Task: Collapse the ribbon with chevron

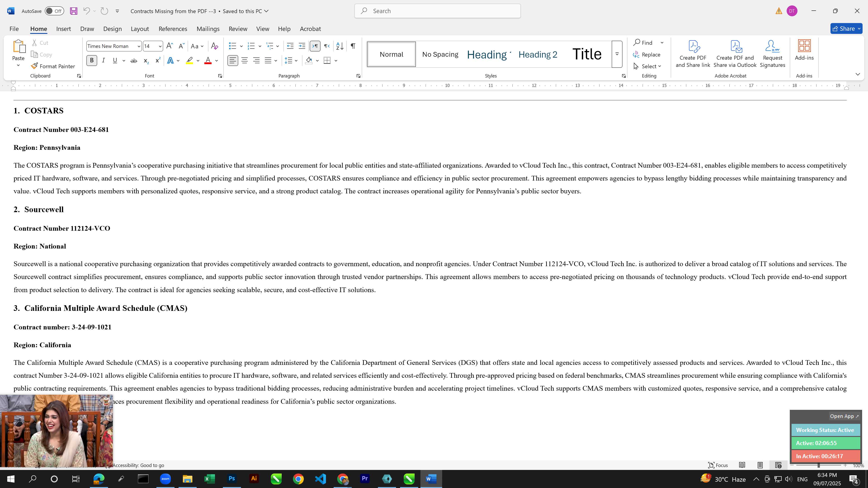Action: pyautogui.click(x=858, y=74)
